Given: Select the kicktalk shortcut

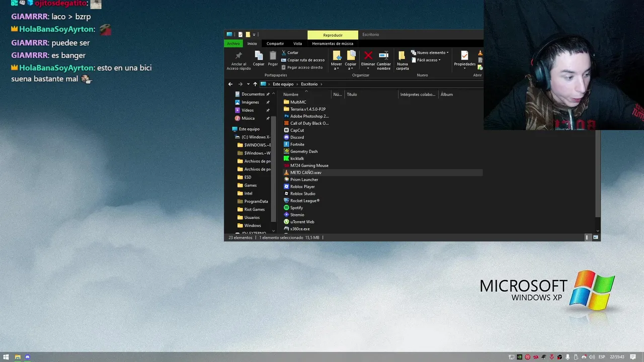Looking at the screenshot, I should [294, 158].
